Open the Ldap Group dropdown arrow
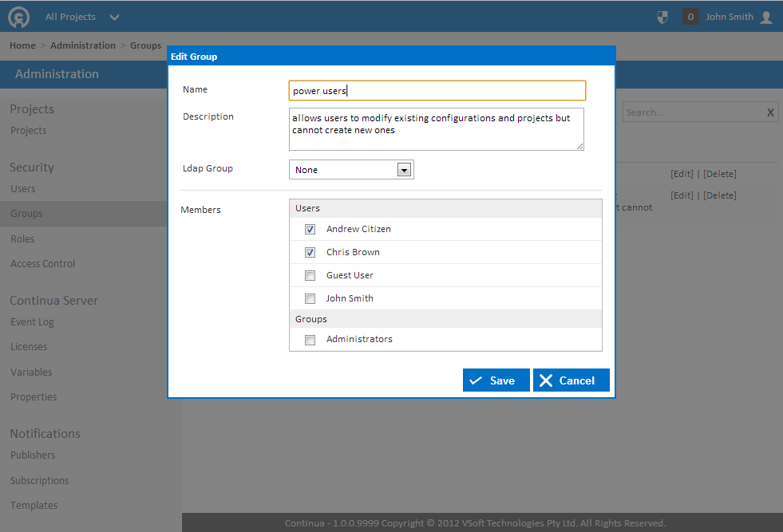 click(x=404, y=170)
